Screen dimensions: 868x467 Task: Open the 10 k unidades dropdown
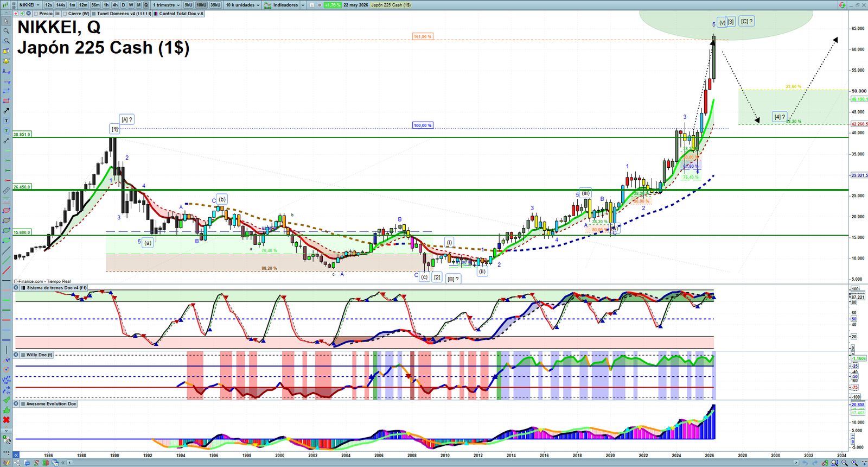tap(242, 5)
